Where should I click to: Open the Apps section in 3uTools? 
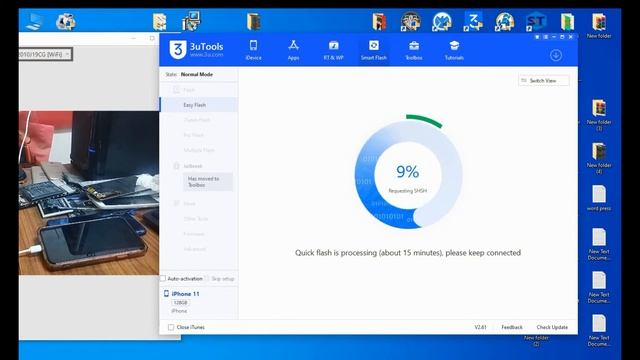293,50
